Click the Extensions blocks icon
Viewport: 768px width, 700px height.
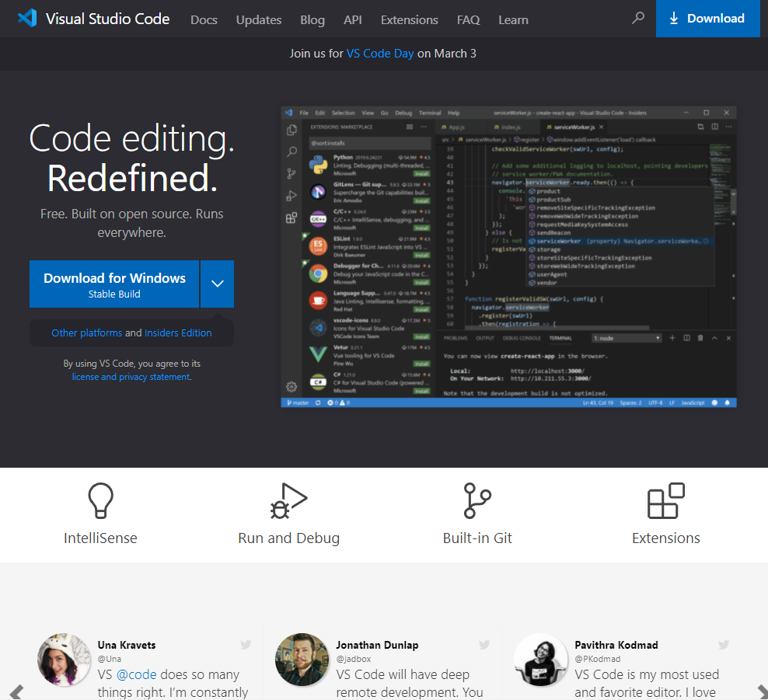click(x=665, y=500)
